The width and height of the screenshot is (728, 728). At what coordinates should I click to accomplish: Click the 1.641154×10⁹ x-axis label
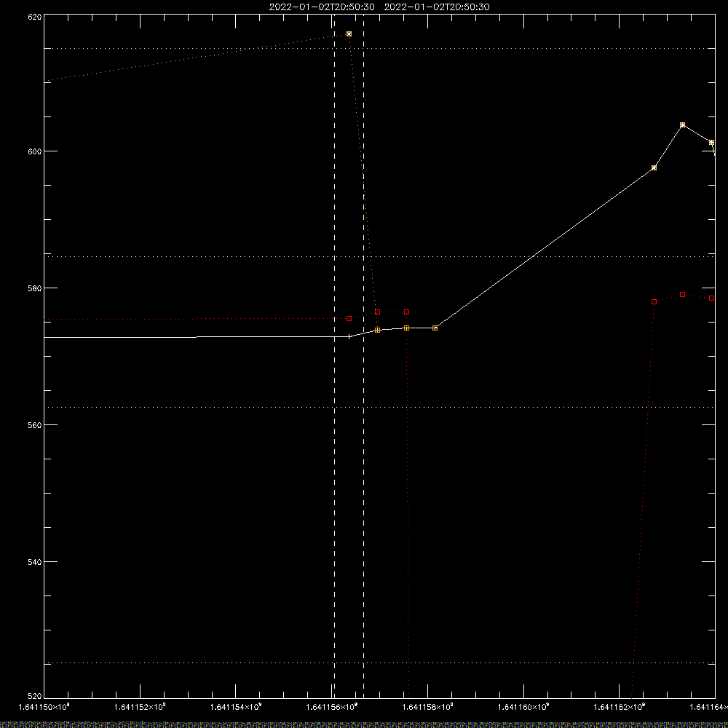(x=236, y=707)
